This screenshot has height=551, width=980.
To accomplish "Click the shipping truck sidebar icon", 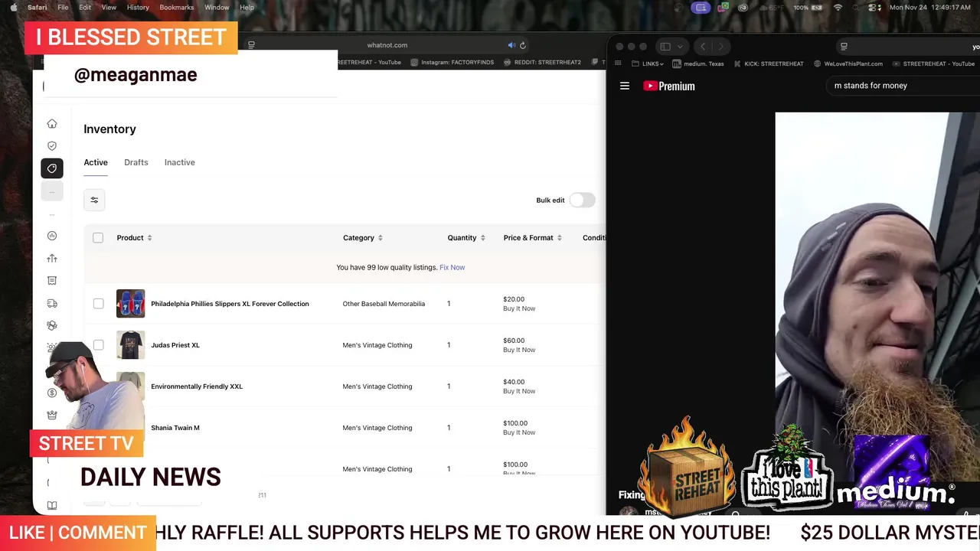I will tap(52, 304).
